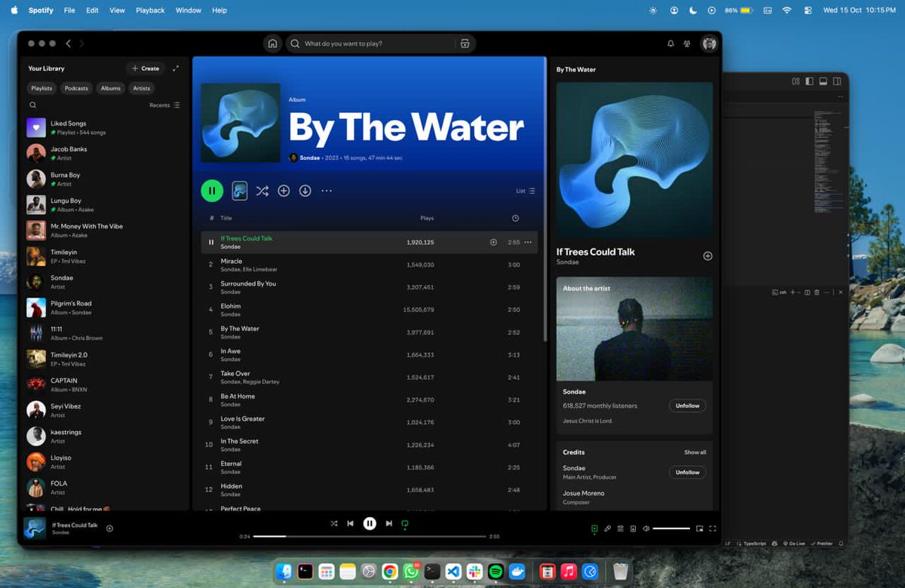Open the playback queue
The height and width of the screenshot is (588, 905).
tap(620, 528)
